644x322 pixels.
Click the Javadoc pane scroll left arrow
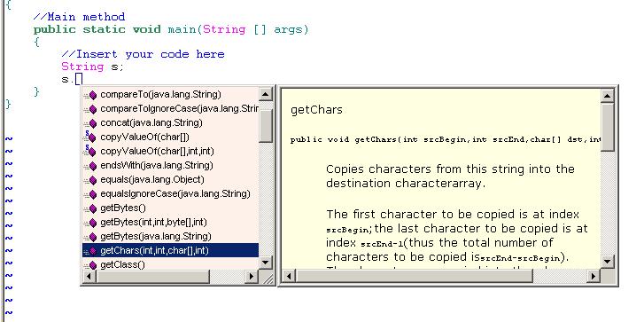(x=289, y=276)
